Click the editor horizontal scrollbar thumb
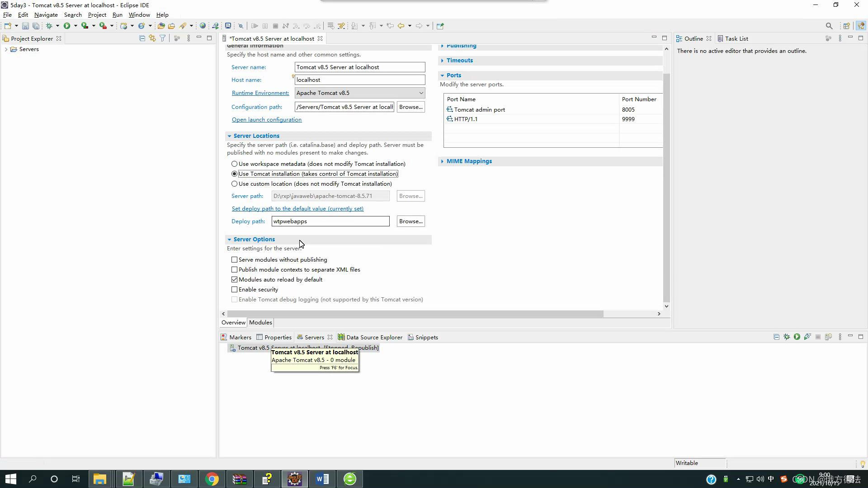This screenshot has width=868, height=488. click(x=415, y=314)
